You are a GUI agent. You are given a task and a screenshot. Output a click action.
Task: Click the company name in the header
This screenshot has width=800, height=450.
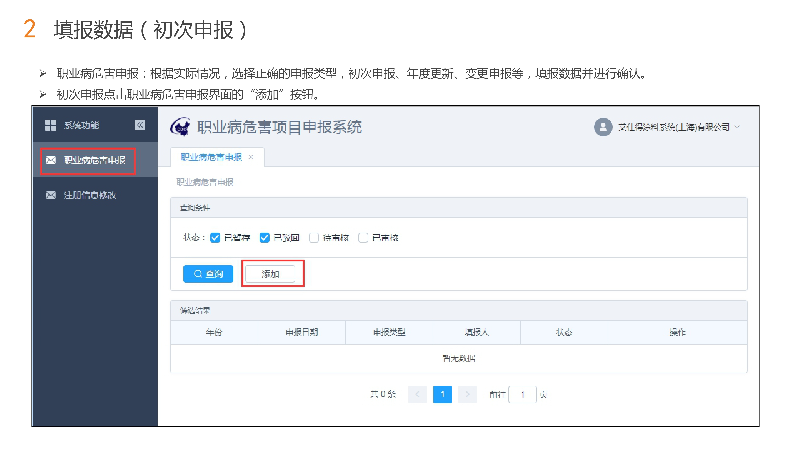point(673,127)
